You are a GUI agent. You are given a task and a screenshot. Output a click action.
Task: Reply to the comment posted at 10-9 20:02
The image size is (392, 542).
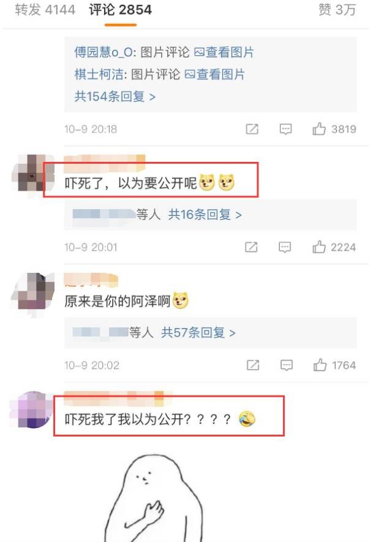pos(286,365)
